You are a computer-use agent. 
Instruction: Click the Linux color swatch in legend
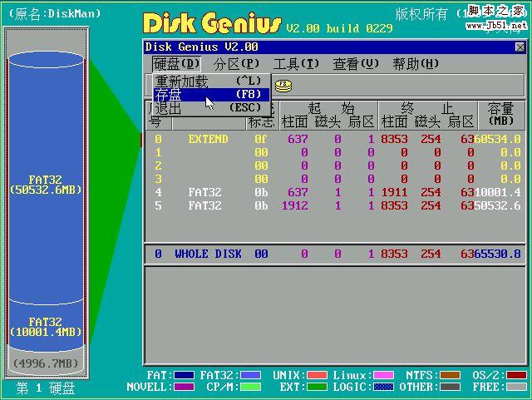[x=383, y=376]
